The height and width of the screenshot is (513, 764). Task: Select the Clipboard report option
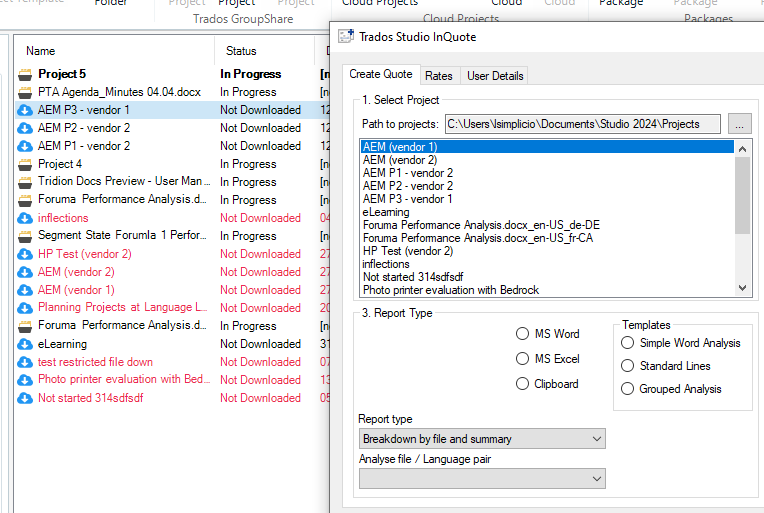(x=522, y=384)
